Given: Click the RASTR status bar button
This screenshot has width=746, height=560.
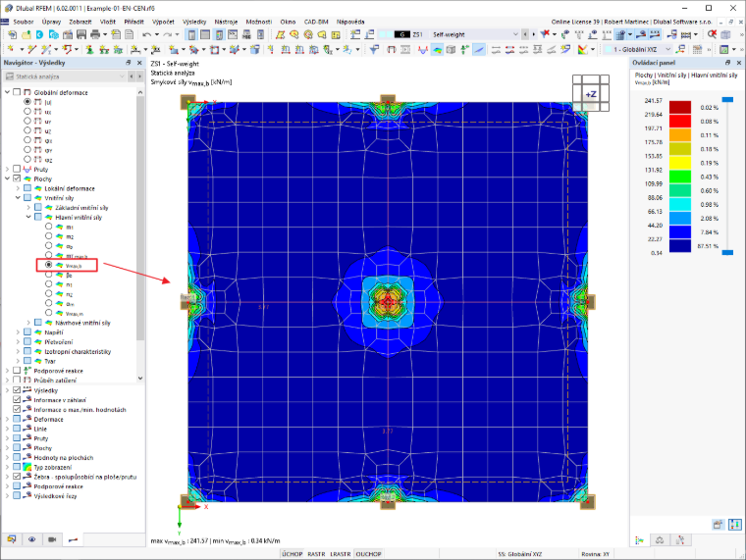Looking at the screenshot, I should 316,554.
